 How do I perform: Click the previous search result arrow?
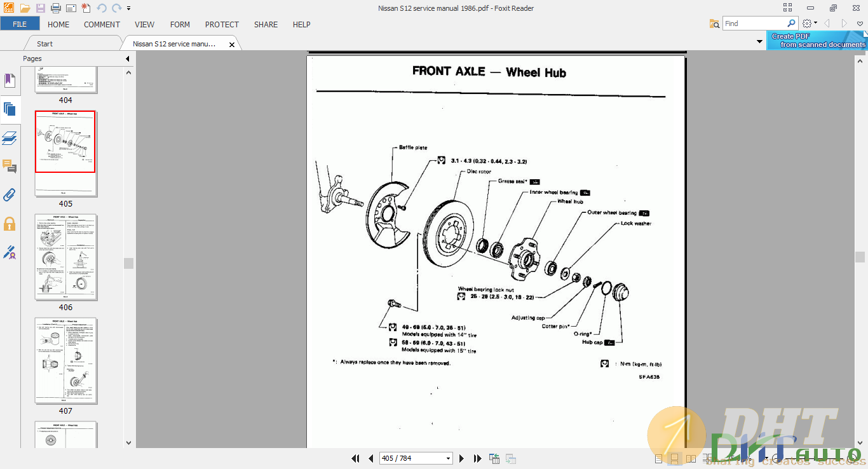pyautogui.click(x=827, y=24)
